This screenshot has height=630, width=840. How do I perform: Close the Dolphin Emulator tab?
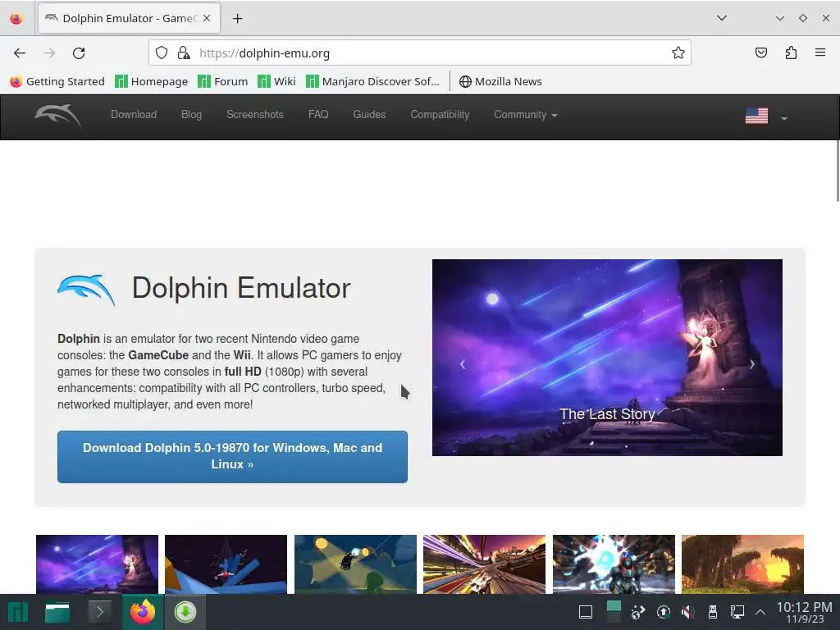click(x=207, y=18)
